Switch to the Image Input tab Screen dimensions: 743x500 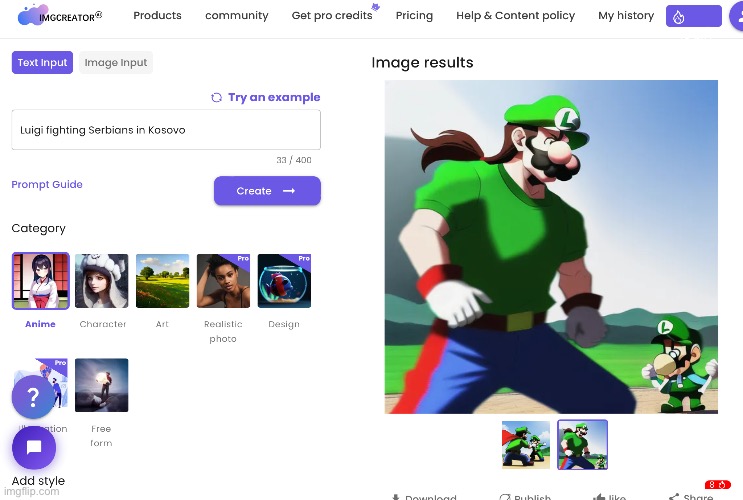tap(116, 63)
